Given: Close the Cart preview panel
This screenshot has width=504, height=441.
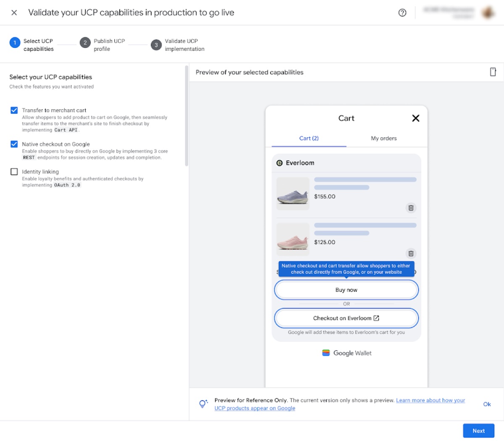Looking at the screenshot, I should pyautogui.click(x=416, y=118).
